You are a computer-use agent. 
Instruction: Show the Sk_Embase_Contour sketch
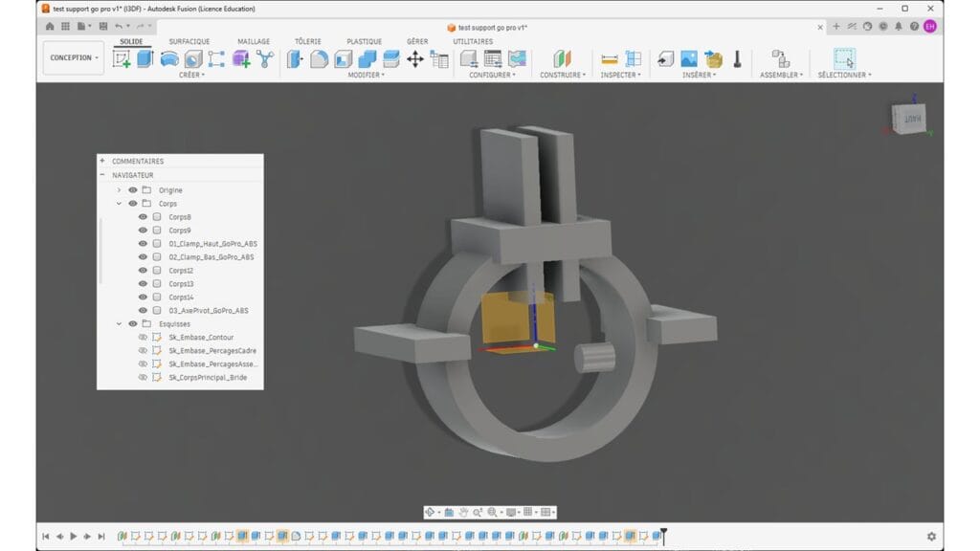pyautogui.click(x=143, y=337)
